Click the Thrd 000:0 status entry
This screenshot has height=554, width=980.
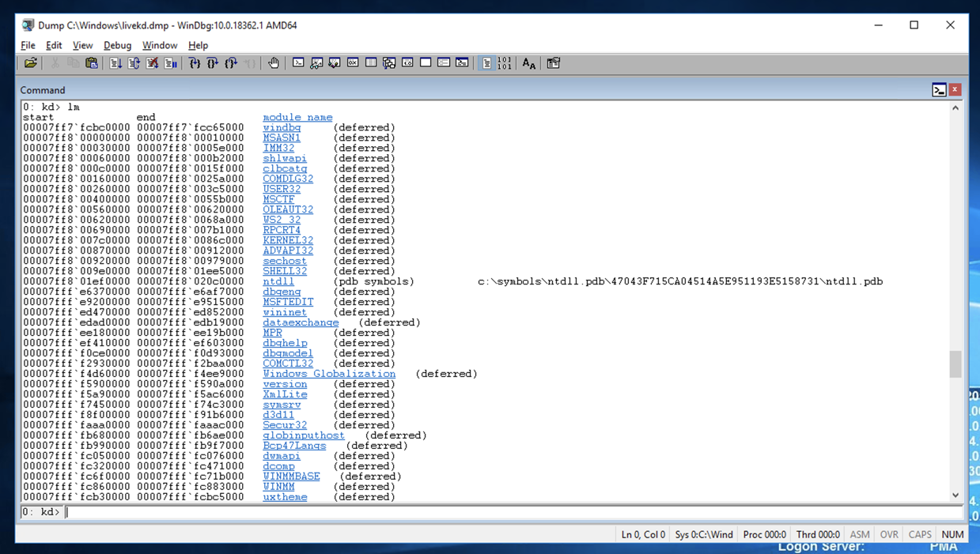(818, 534)
